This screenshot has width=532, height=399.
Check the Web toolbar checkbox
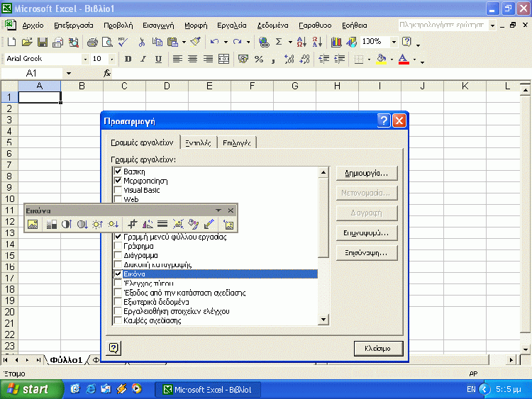pos(118,198)
